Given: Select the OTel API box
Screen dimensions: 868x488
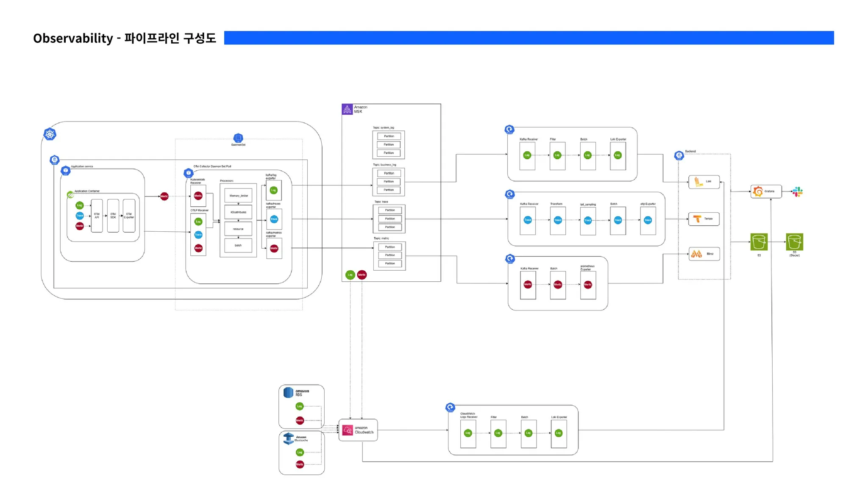Looking at the screenshot, I should point(97,216).
